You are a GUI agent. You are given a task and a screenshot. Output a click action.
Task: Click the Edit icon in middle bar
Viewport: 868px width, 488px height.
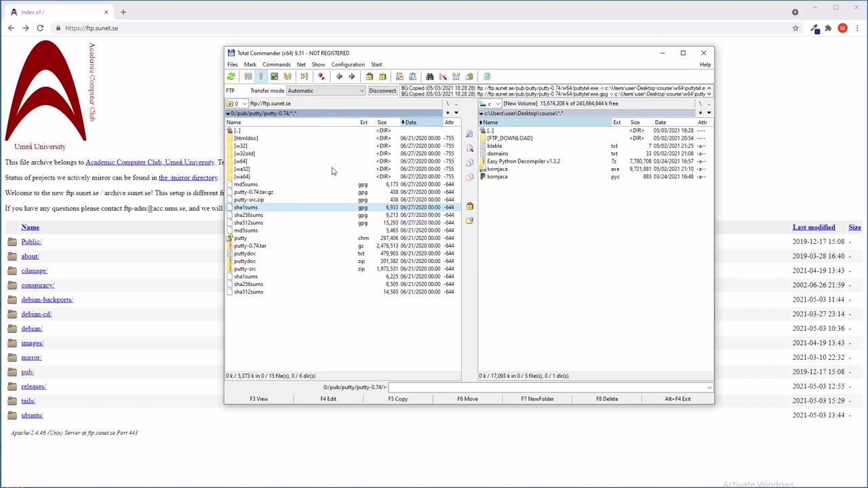(469, 148)
